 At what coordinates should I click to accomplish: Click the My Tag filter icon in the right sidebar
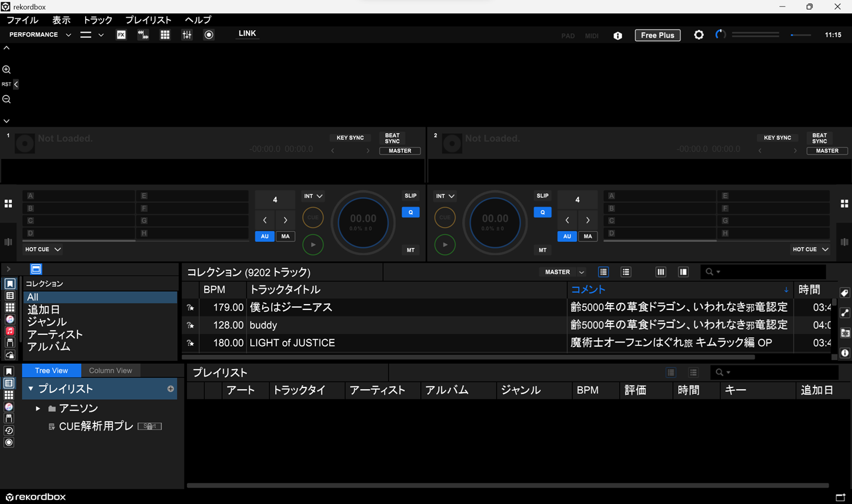click(845, 293)
